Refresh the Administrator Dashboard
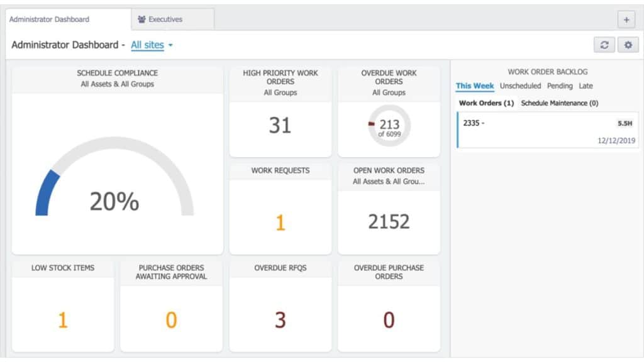The height and width of the screenshot is (362, 644). tap(604, 45)
